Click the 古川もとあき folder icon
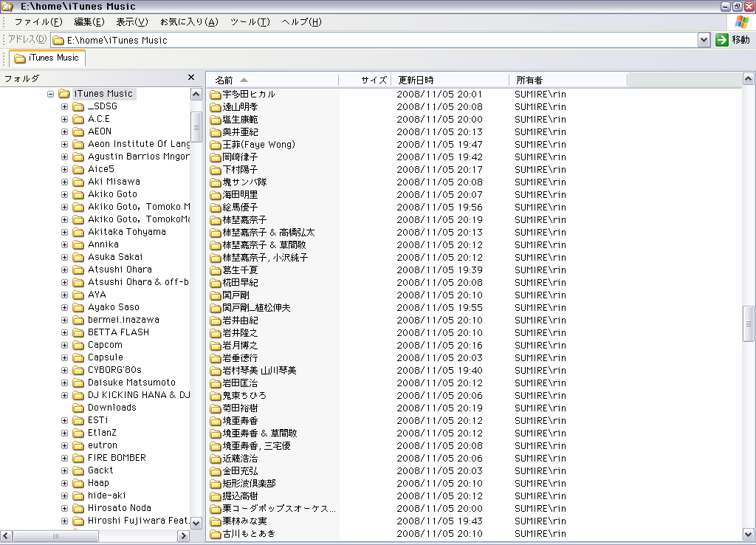This screenshot has height=545, width=756. [x=216, y=534]
